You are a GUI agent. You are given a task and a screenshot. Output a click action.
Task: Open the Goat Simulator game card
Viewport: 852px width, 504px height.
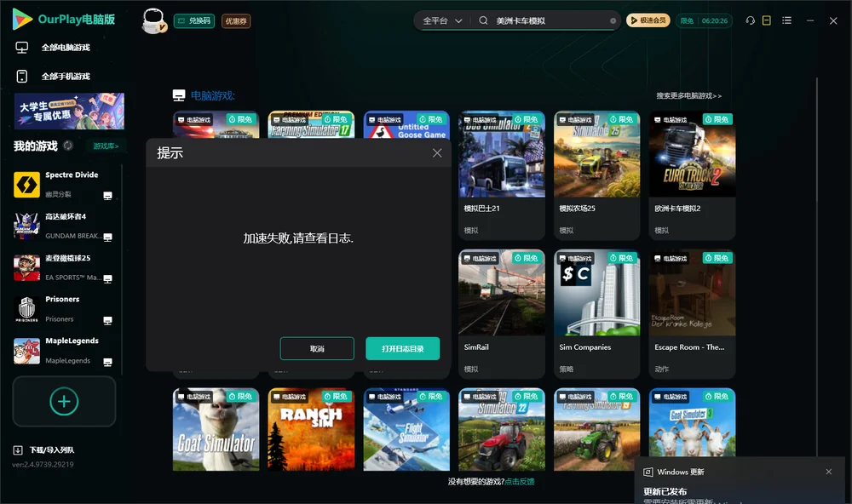point(216,429)
